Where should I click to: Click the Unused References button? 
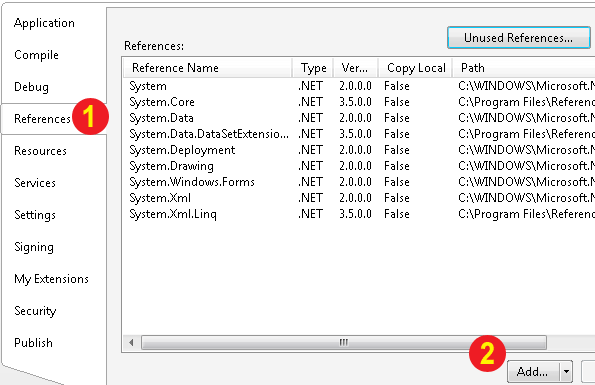pos(518,38)
